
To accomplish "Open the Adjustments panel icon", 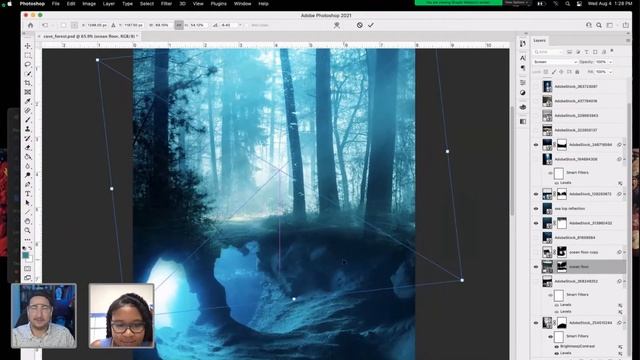I will click(523, 93).
